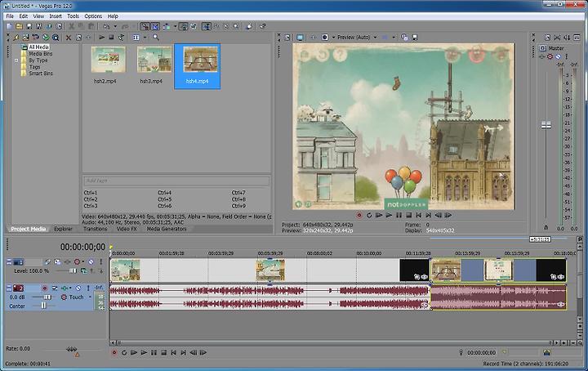
Task: Click Record button under video preview
Action: [x=359, y=215]
